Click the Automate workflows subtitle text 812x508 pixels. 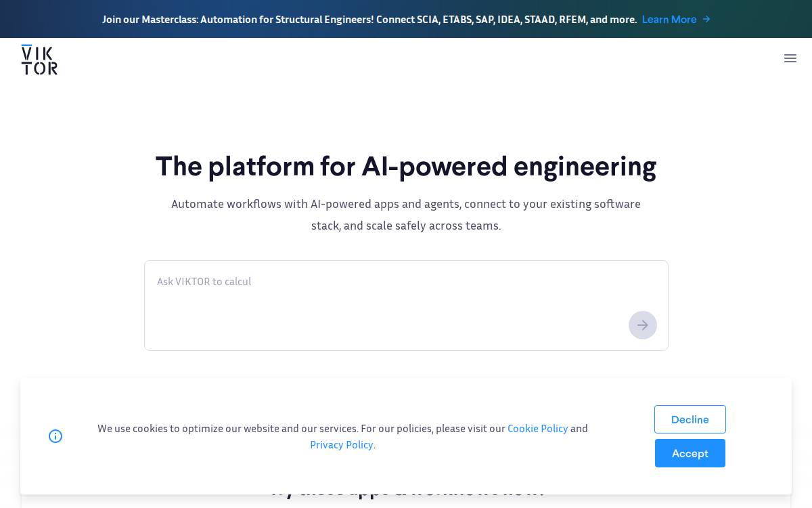coord(406,215)
